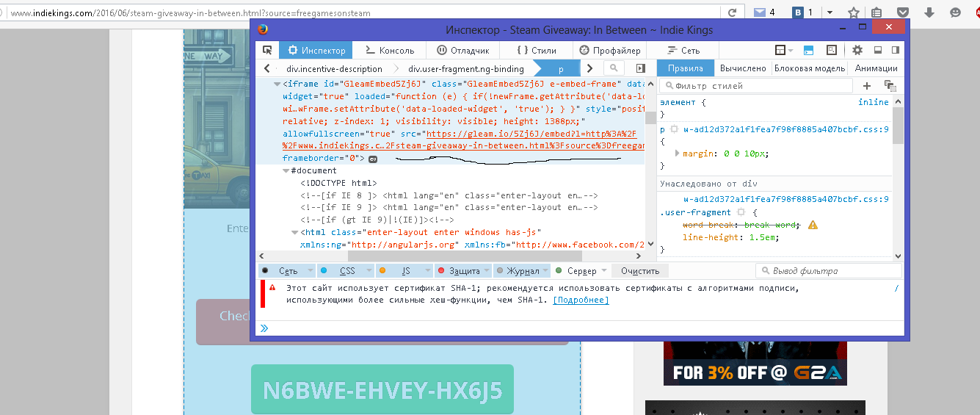Dock devtools to the bottom of browser
Screen dimensions: 980x415
tap(876, 51)
